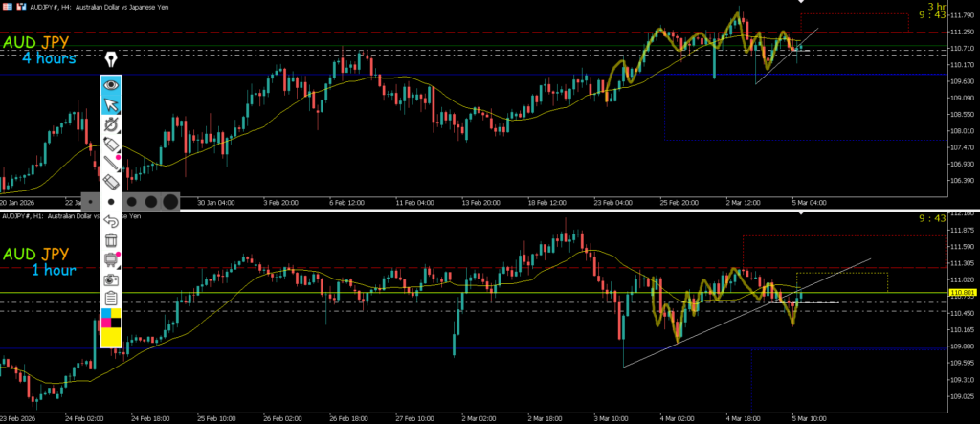Choose the smallest brush size dot
Viewport: 980px width, 424px height.
[x=88, y=202]
